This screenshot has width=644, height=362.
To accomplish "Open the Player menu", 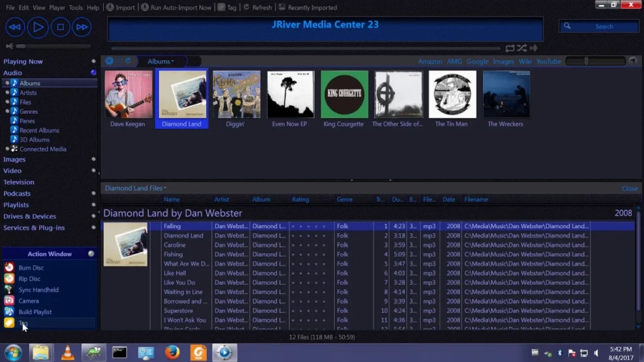I will (57, 8).
